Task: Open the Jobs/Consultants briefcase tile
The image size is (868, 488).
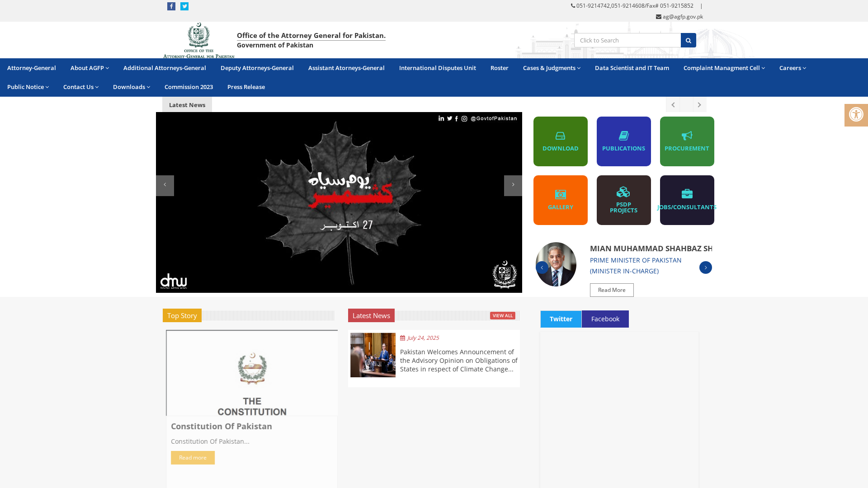Action: pos(687,200)
